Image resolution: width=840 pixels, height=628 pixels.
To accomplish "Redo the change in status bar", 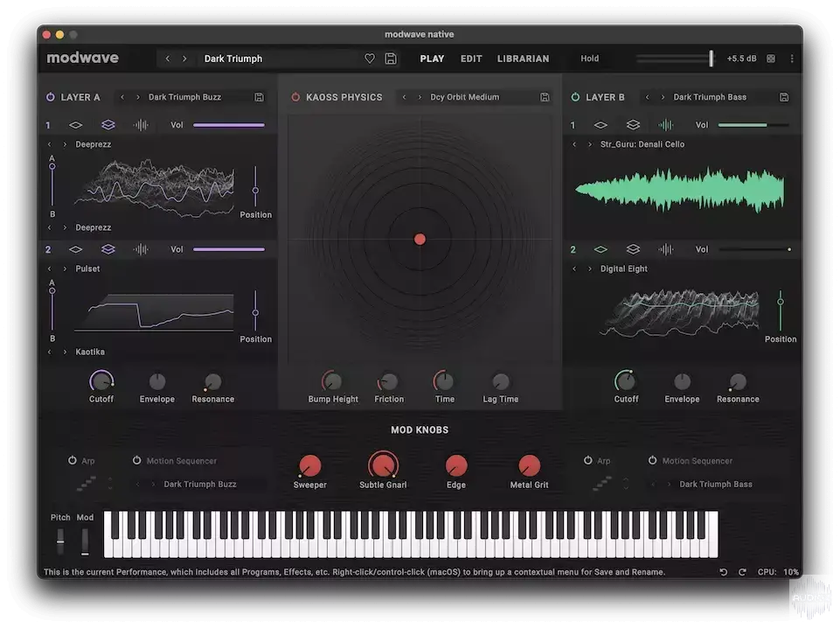I will (742, 572).
